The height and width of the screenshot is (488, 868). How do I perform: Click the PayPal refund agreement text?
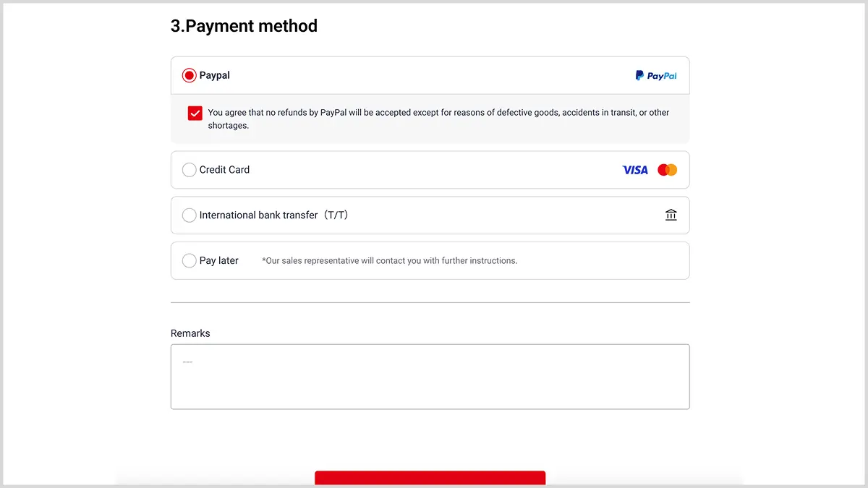tap(438, 119)
